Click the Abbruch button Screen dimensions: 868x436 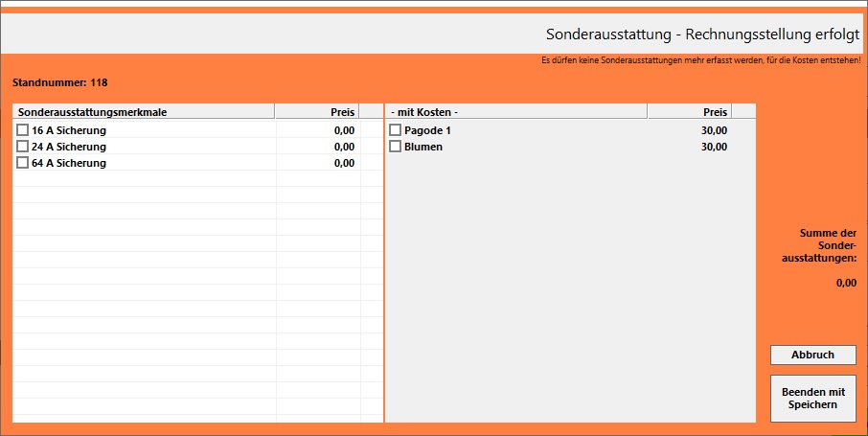[812, 355]
